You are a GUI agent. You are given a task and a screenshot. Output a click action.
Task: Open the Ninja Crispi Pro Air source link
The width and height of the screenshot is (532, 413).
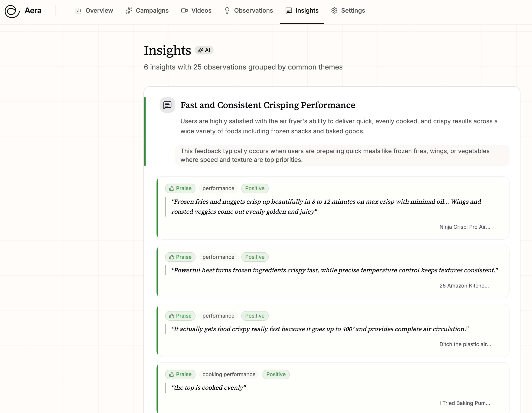(x=465, y=227)
